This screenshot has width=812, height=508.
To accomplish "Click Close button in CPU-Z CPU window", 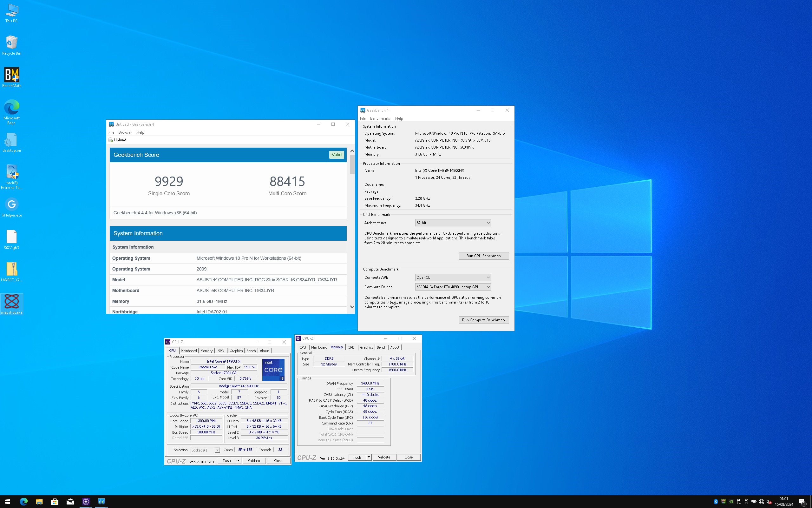I will pyautogui.click(x=278, y=461).
